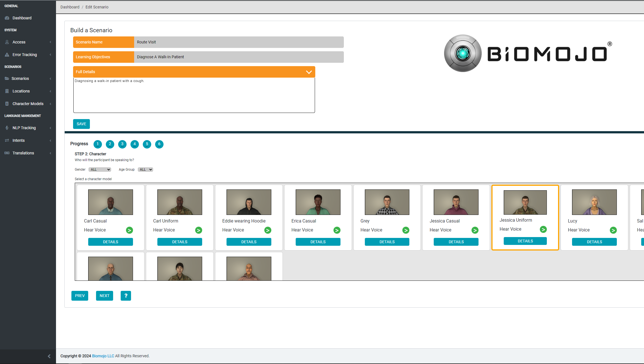Play voice sample for Jessica Uniform

pyautogui.click(x=543, y=229)
